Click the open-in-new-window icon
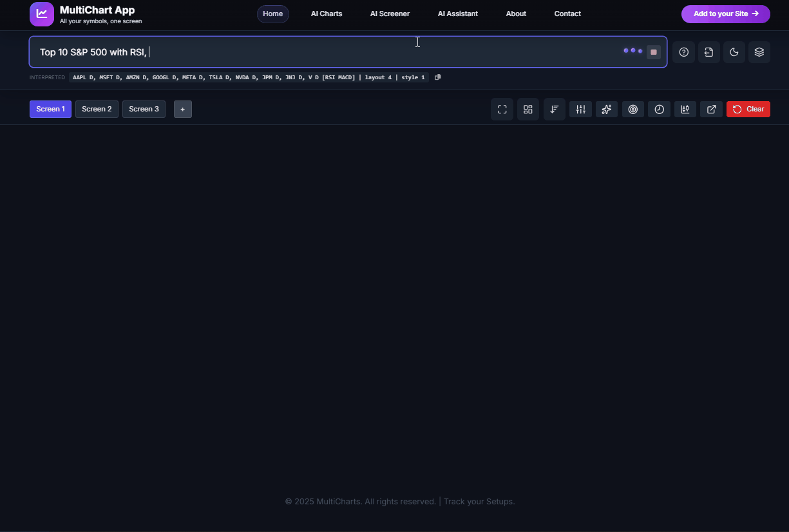The height and width of the screenshot is (532, 789). (x=711, y=109)
